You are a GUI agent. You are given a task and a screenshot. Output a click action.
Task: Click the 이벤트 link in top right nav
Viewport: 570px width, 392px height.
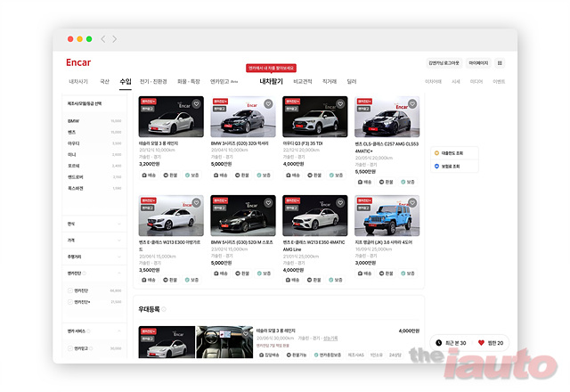pos(499,81)
